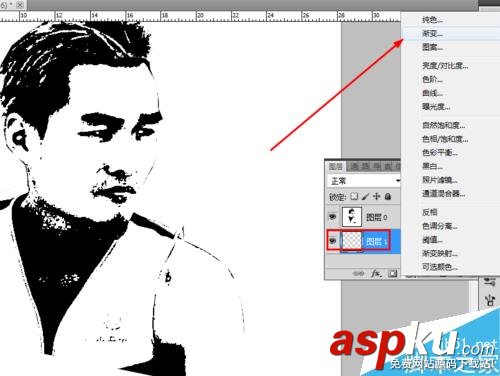Select 反相 adjustment
The image size is (500, 376).
(430, 212)
